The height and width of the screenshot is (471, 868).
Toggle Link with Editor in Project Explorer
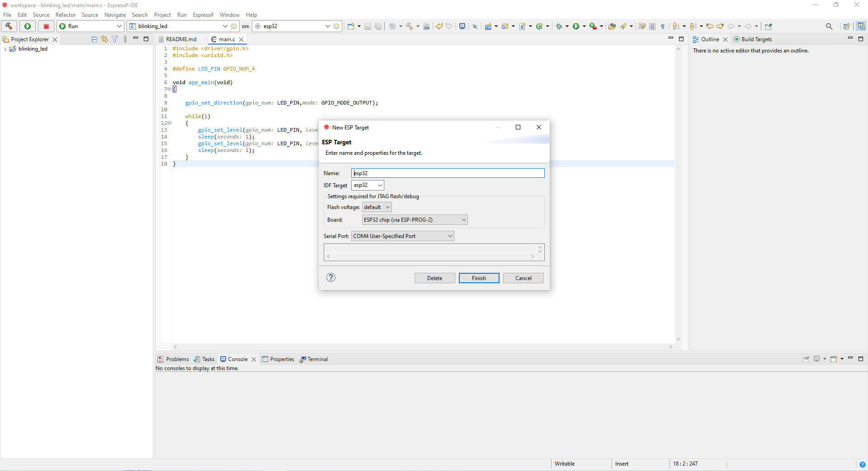[x=104, y=39]
